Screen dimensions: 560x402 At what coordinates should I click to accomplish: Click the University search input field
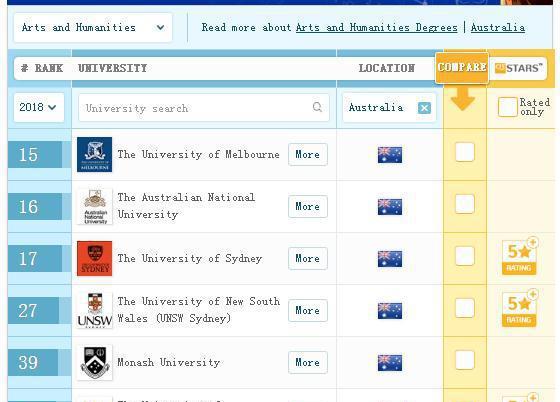204,107
